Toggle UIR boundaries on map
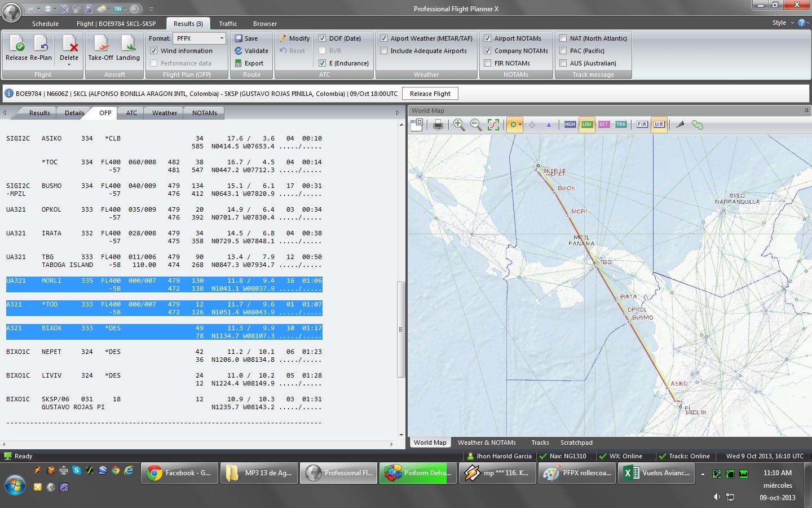The width and height of the screenshot is (812, 508). point(659,124)
